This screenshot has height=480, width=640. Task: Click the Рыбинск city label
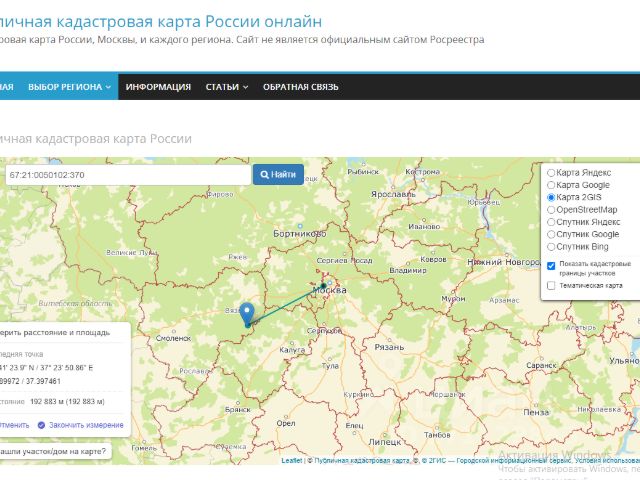[x=363, y=172]
